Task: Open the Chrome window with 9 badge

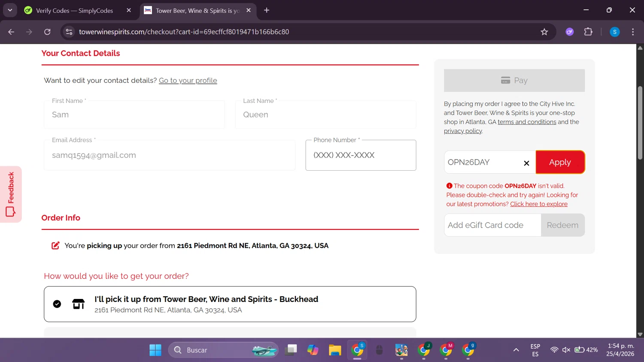Action: (468, 350)
